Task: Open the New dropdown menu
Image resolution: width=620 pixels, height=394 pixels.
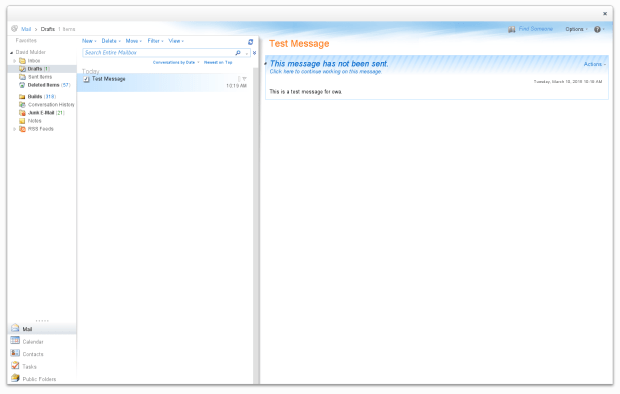Action: [89, 41]
